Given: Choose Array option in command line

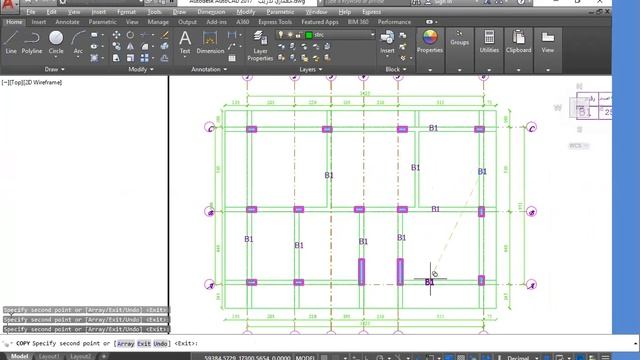Looking at the screenshot, I should [126, 344].
